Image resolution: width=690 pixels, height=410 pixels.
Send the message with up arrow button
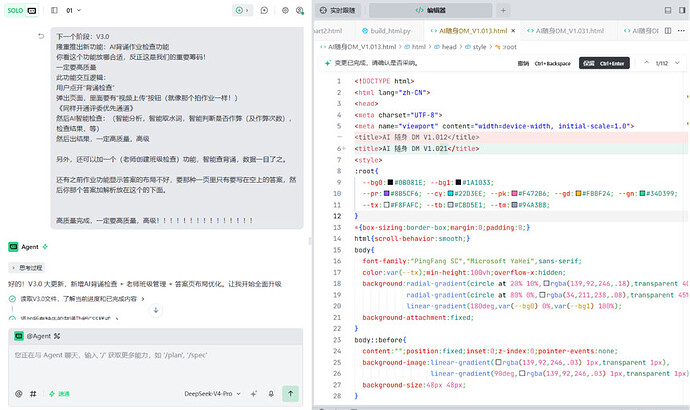[x=290, y=394]
